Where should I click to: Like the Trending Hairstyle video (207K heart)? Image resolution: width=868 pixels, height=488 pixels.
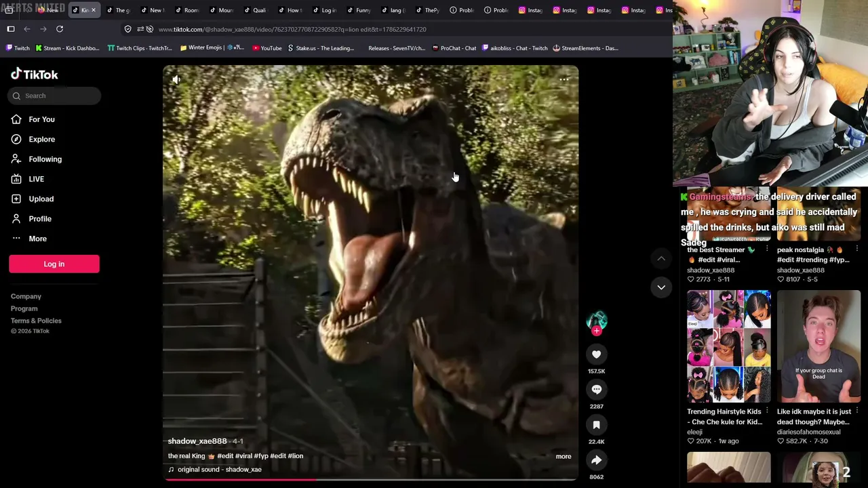point(690,441)
